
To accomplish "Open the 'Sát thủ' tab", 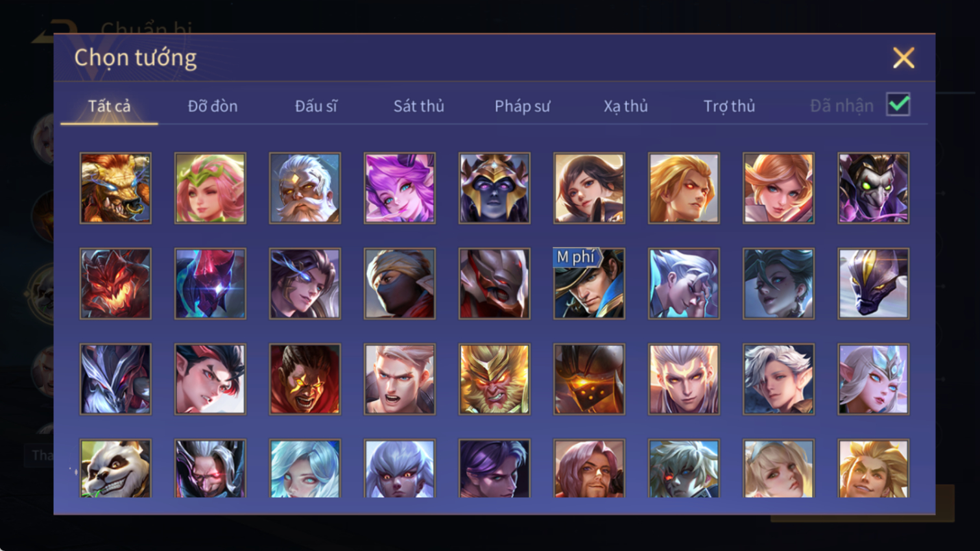I will (x=419, y=106).
